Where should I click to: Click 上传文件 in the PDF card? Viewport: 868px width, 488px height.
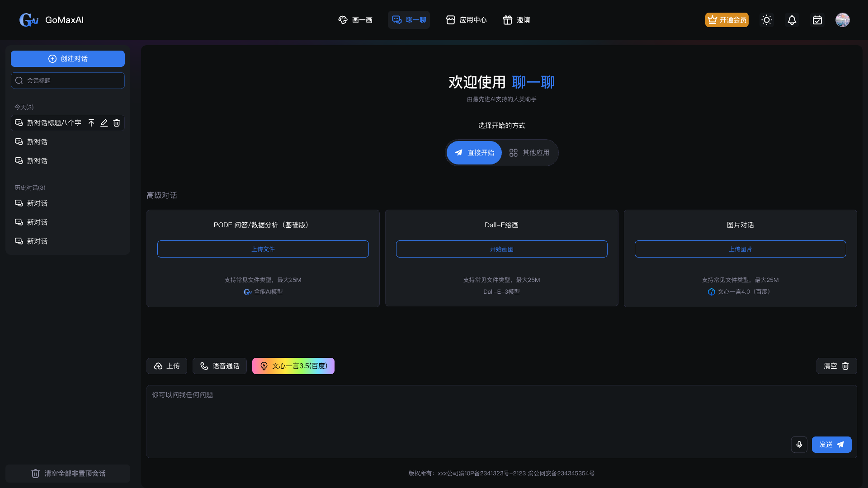tap(263, 249)
